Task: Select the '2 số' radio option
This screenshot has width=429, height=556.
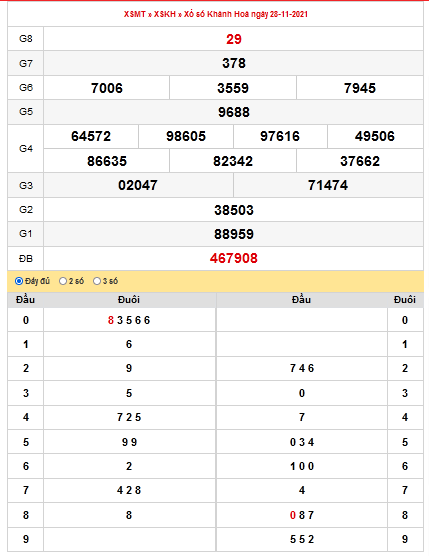Action: coord(63,281)
